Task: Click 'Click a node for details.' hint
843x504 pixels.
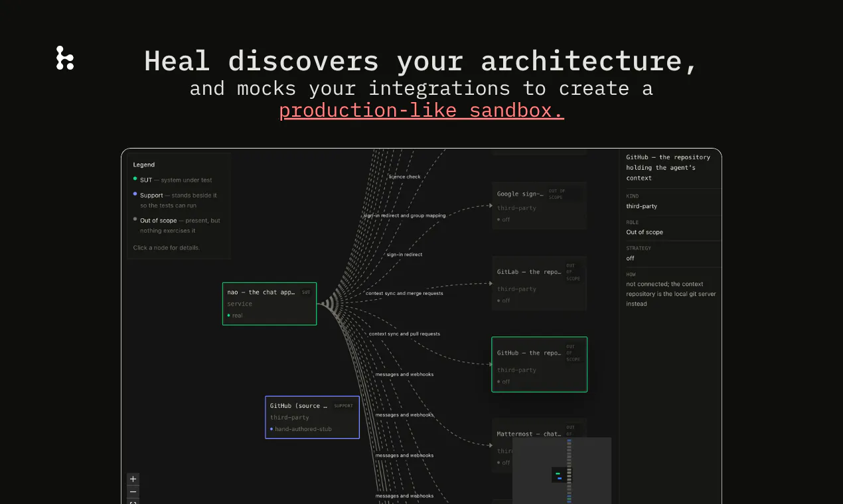Action: (x=166, y=248)
